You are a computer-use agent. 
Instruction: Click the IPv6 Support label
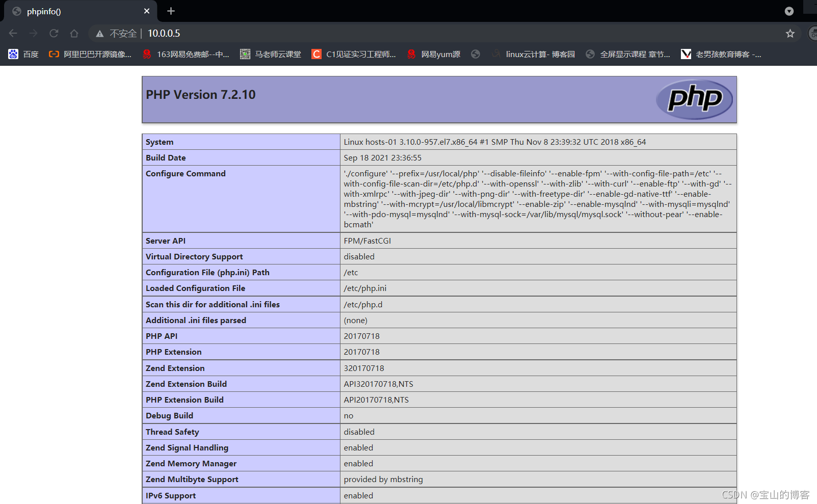[x=171, y=496]
